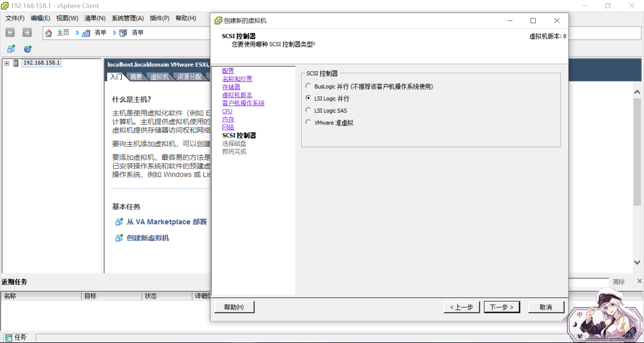
Task: Select LSI Logic SAS radio button
Action: tap(308, 110)
